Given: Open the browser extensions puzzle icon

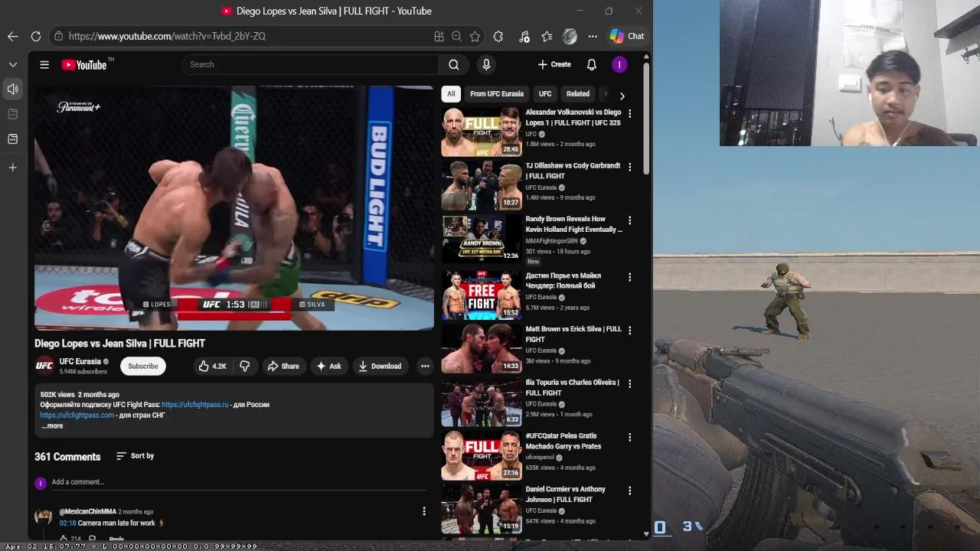Looking at the screenshot, I should [498, 36].
